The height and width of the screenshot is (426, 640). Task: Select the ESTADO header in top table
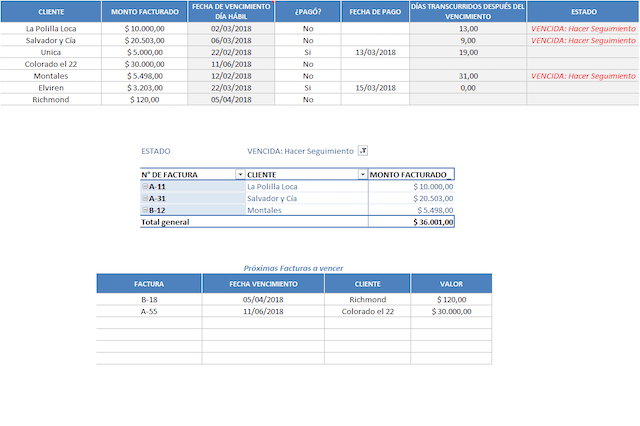[583, 11]
